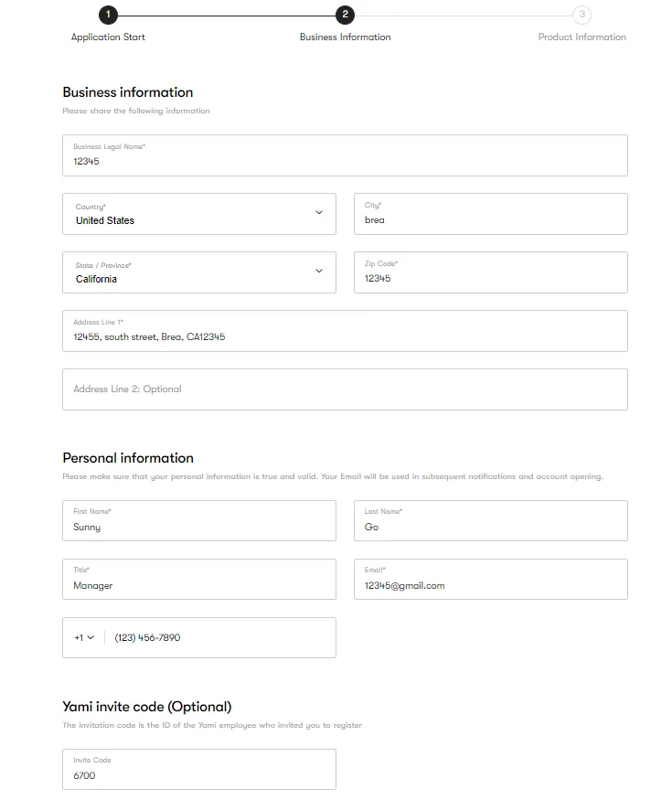
Task: Select the Business Information step label
Action: point(345,37)
